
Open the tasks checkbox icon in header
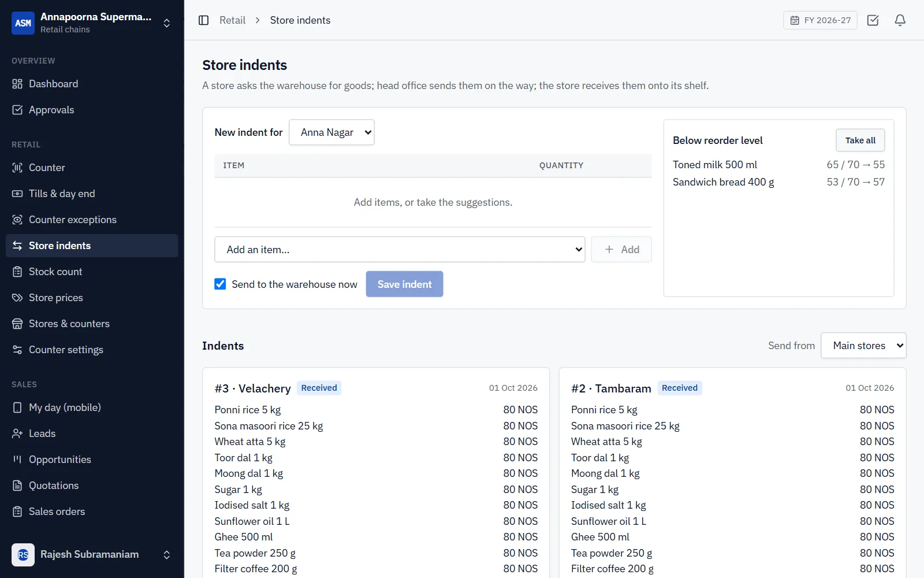[873, 20]
